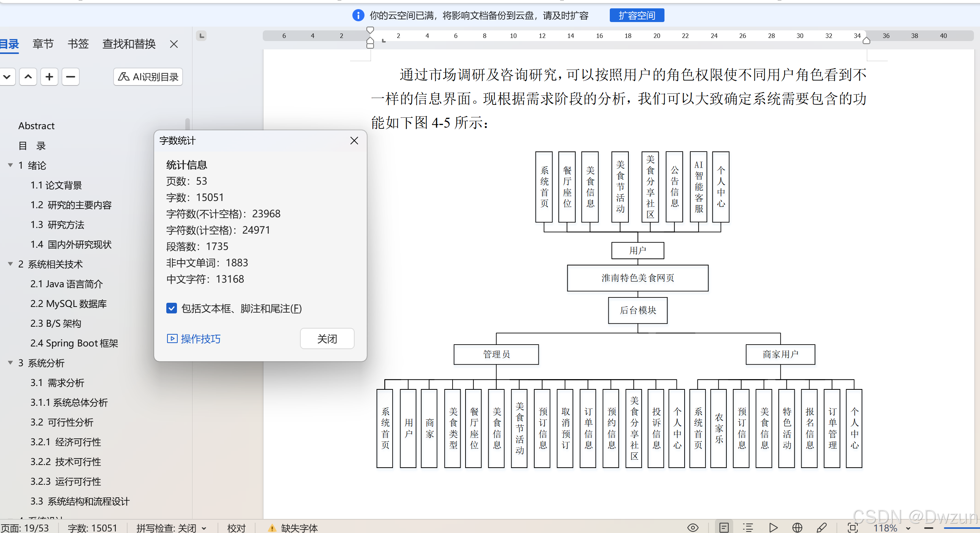Click 校对 in the status bar
Screen dimensions: 980x533
tap(236, 528)
